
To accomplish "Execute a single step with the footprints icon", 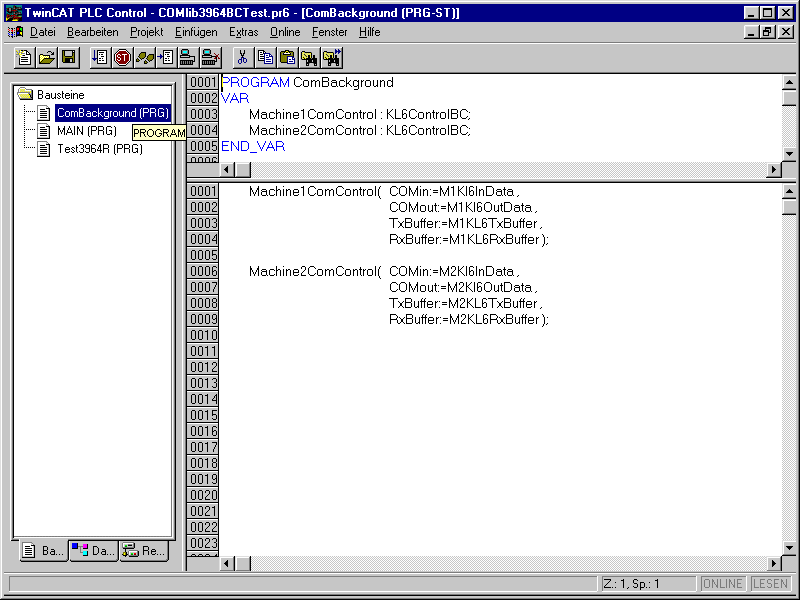I will (144, 58).
